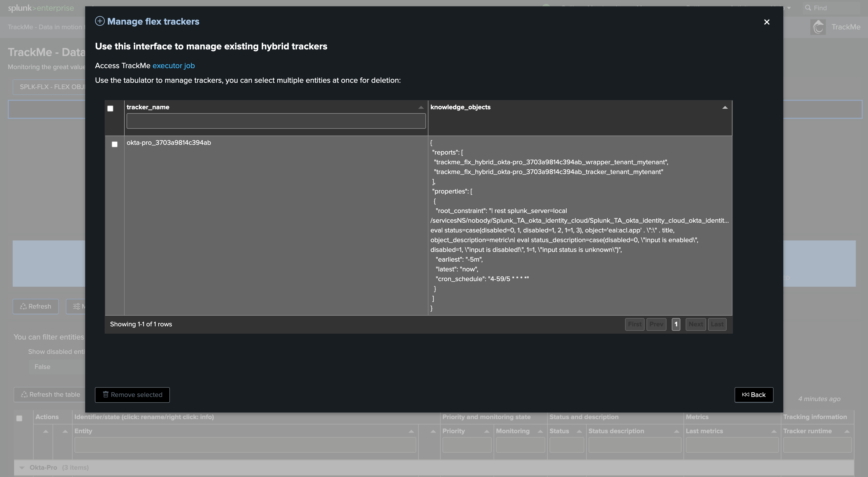This screenshot has height=477, width=868.
Task: Select the okta-pro_3703a9814c394ab tracker checkbox
Action: click(x=115, y=144)
